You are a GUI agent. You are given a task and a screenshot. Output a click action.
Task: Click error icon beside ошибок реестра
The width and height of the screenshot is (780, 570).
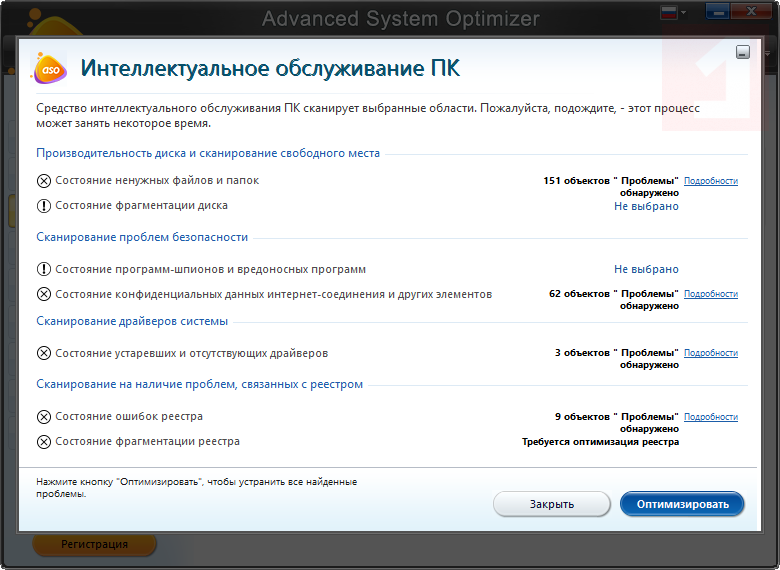44,417
